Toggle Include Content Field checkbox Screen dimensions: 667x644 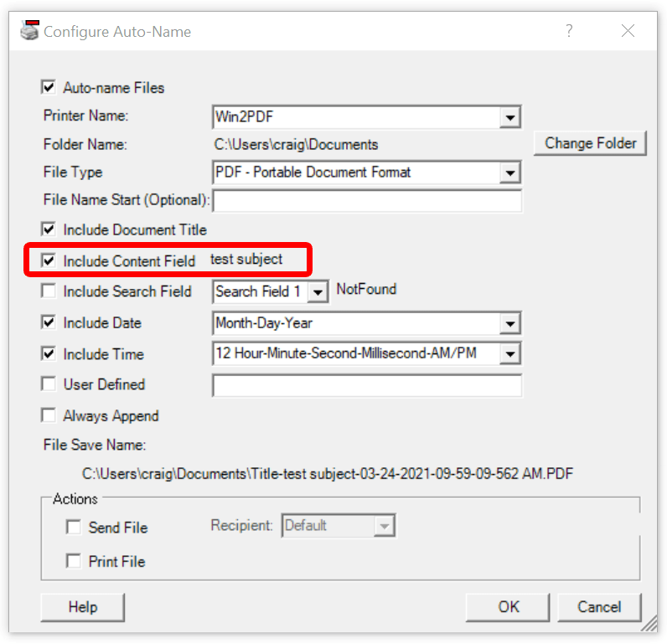(49, 260)
